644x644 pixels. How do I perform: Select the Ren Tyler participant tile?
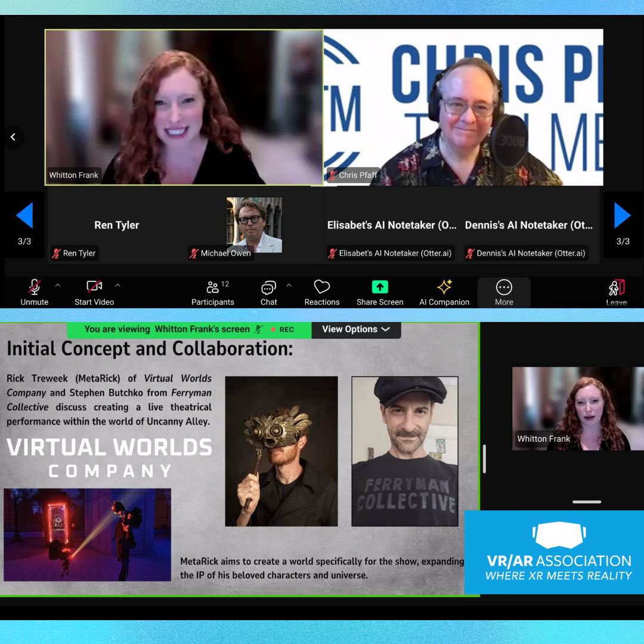(x=117, y=225)
